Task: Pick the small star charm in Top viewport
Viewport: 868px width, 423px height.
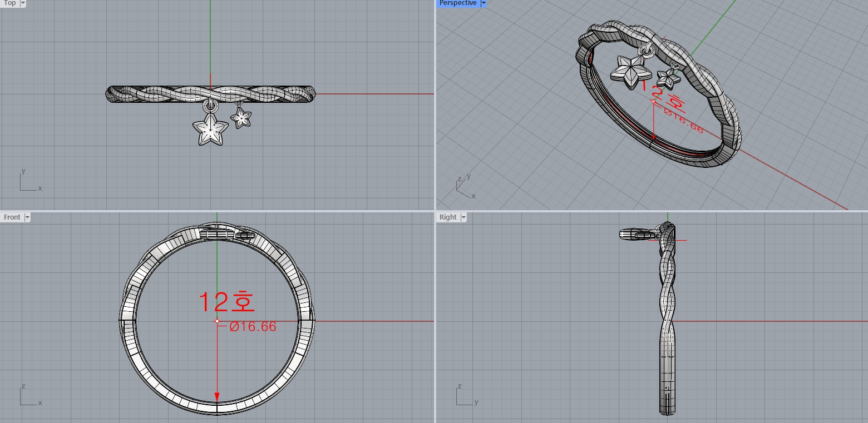Action: [241, 117]
